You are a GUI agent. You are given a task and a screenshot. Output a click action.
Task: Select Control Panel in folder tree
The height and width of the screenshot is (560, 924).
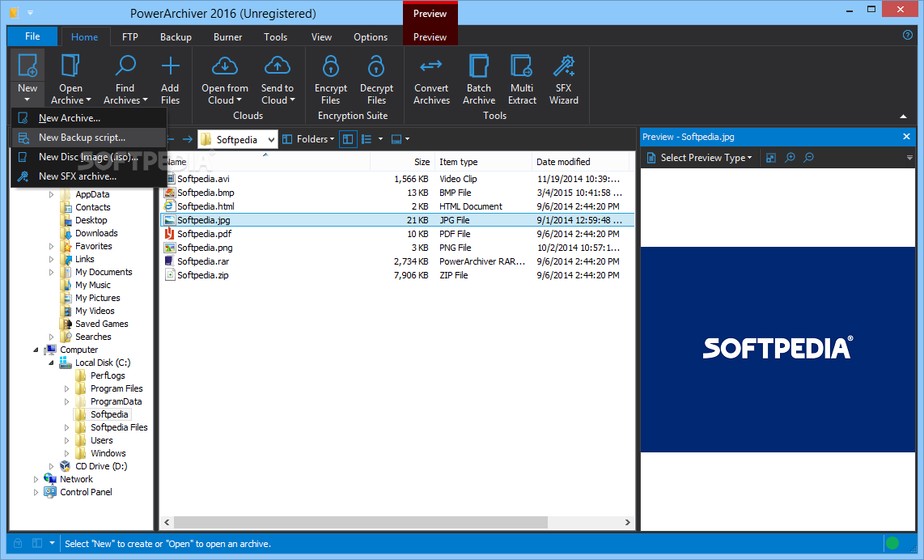[86, 492]
